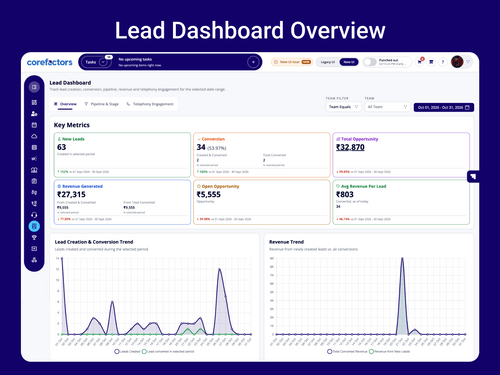The width and height of the screenshot is (500, 375).
Task: Expand the profile menu chevron
Action: (468, 62)
